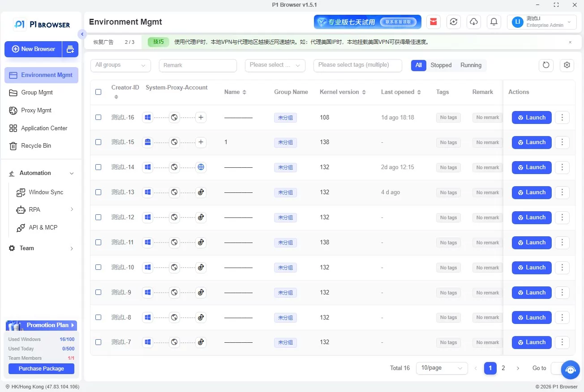Click into the Remark search field
Image resolution: width=584 pixels, height=392 pixels.
tap(198, 65)
